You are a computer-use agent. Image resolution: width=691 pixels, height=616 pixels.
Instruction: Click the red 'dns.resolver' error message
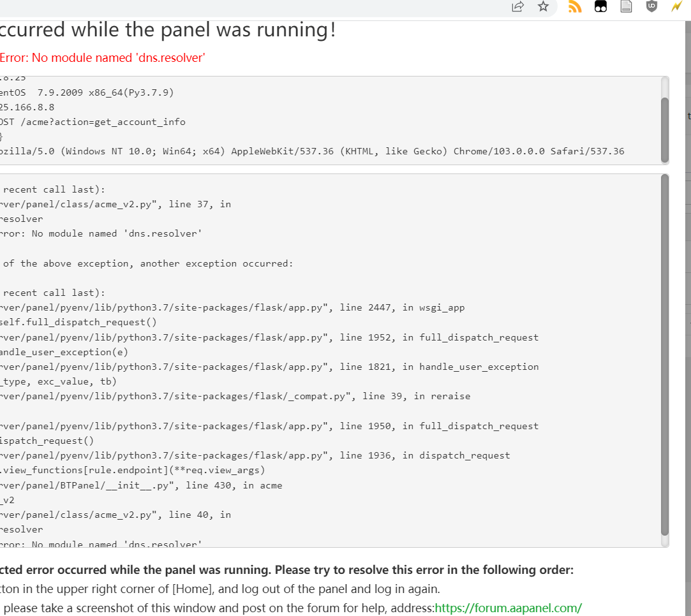(x=103, y=58)
